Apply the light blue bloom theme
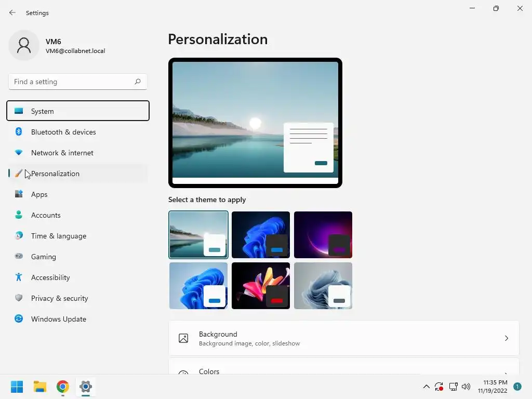532x399 pixels. pos(198,285)
